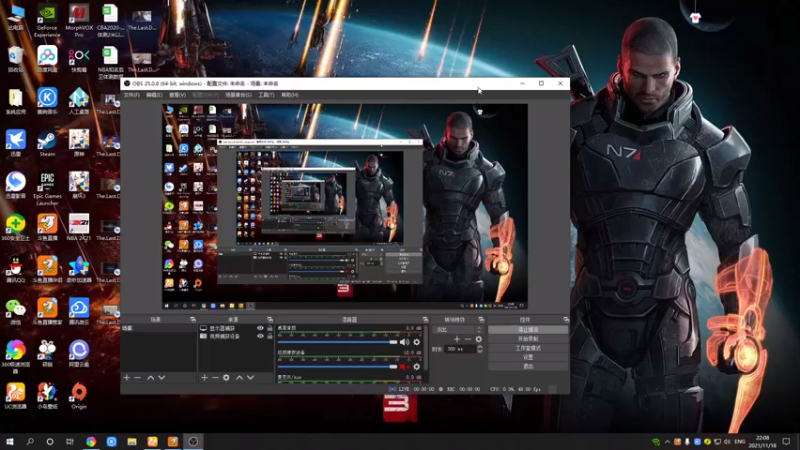Click the Start Recording button
This screenshot has height=450, width=800.
pos(528,339)
